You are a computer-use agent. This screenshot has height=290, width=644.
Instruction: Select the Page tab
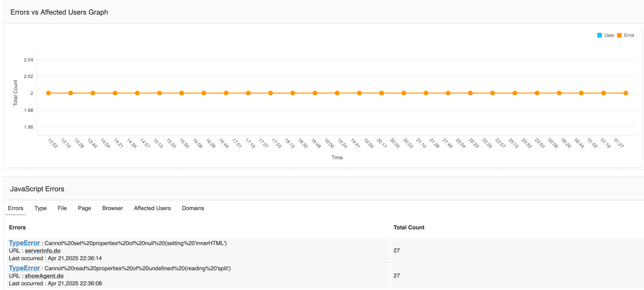click(x=84, y=208)
